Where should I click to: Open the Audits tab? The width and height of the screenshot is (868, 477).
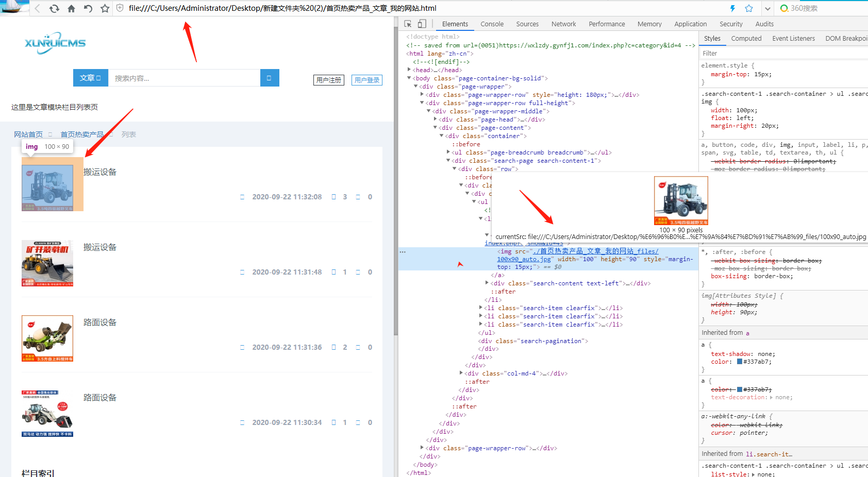click(x=764, y=24)
